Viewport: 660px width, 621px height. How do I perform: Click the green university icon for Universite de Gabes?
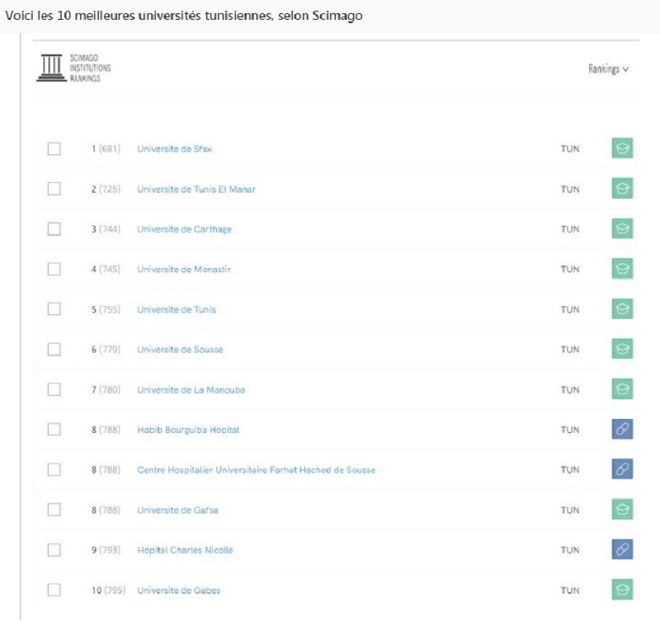(622, 590)
